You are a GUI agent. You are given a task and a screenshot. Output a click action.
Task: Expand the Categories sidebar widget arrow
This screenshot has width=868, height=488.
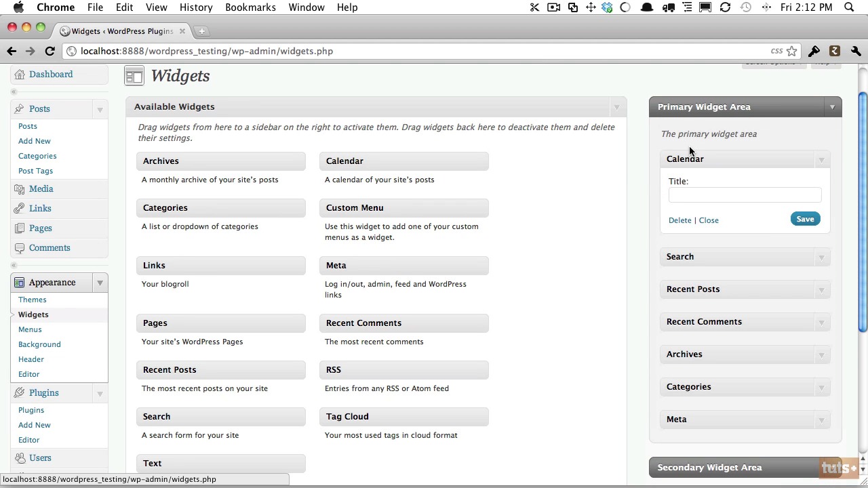pos(821,387)
